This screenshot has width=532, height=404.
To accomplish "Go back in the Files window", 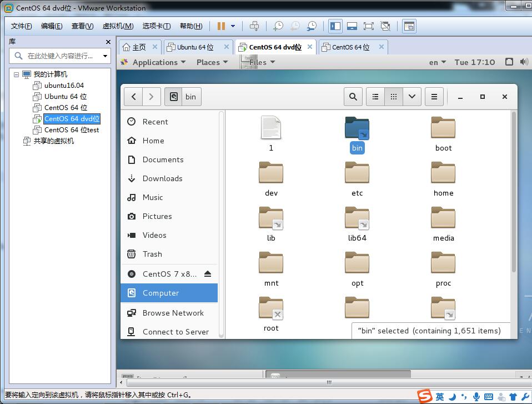I will pos(133,97).
